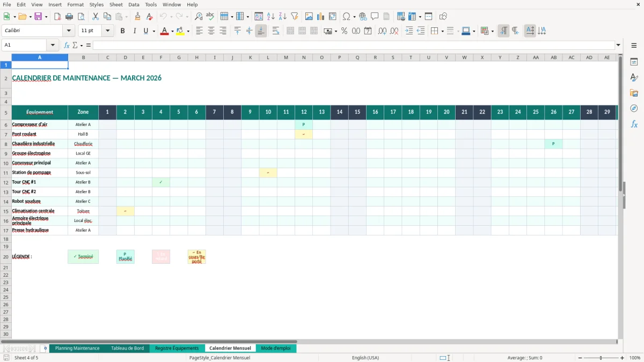Open the Print dialog via printer icon

[69, 17]
